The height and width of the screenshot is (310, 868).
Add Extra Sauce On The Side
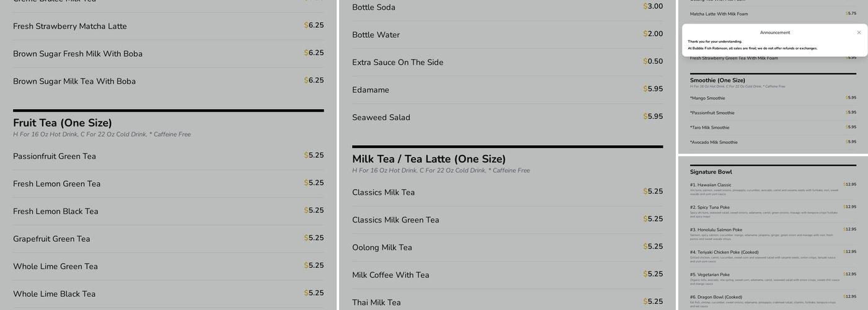397,63
